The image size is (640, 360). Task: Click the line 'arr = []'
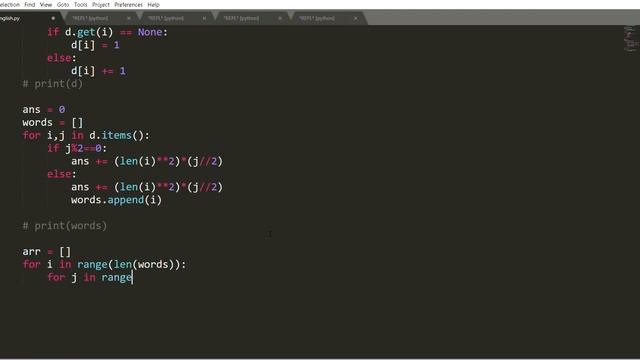click(47, 251)
